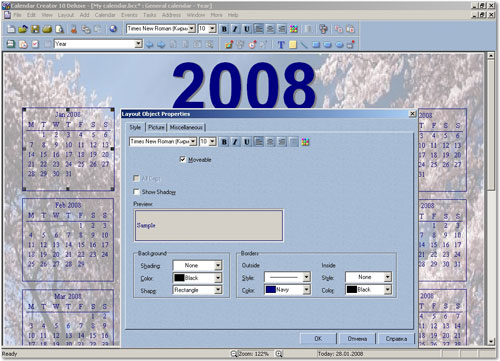The height and width of the screenshot is (361, 500).
Task: Open font name dropdown in properties dialog
Action: 193,142
